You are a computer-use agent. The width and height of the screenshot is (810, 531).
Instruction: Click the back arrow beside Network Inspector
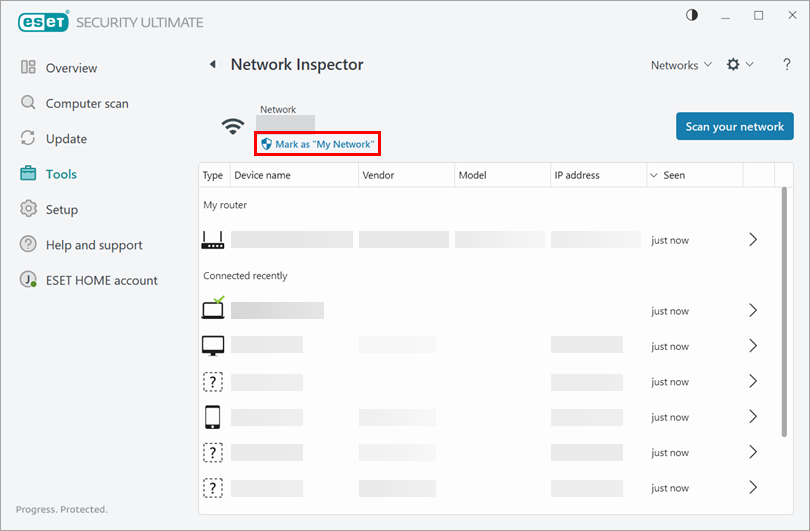pyautogui.click(x=212, y=65)
